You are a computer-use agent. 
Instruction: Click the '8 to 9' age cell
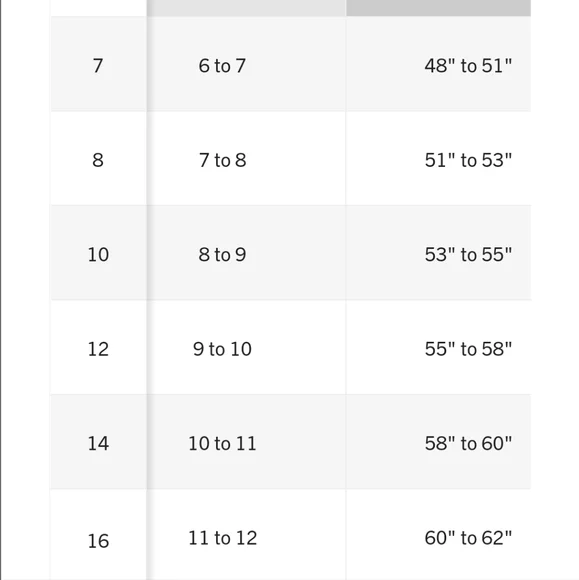pyautogui.click(x=222, y=254)
